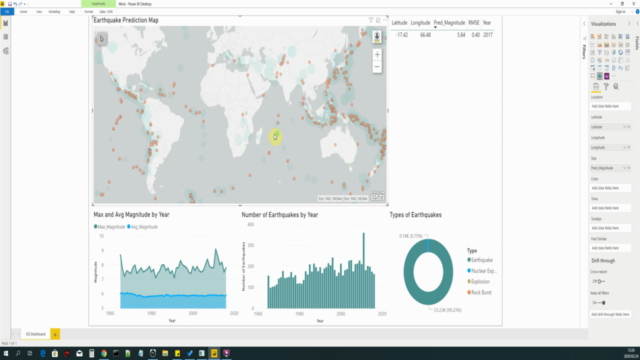Choose the R script visual icon
Screen dimensions: 640x360
tap(613, 68)
